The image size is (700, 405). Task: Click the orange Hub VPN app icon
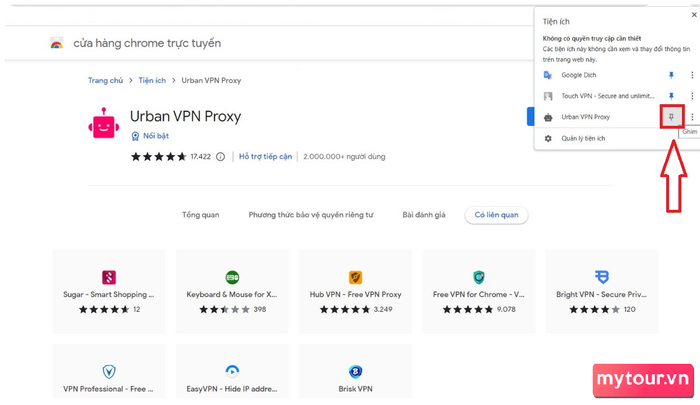[x=355, y=277]
